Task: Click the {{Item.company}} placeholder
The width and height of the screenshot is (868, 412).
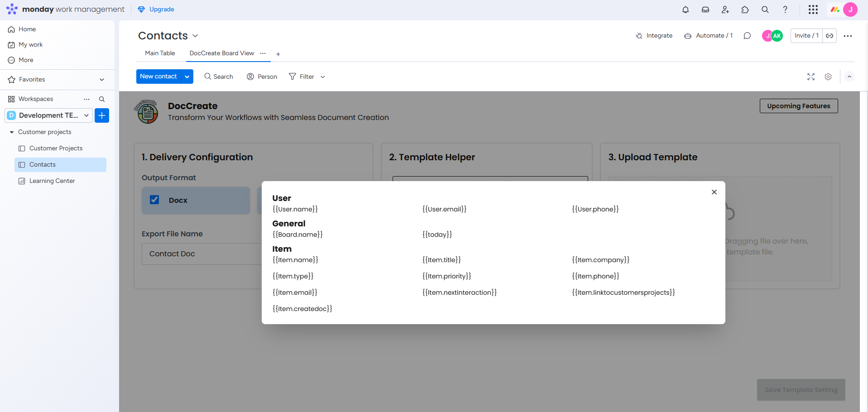Action: (600, 260)
